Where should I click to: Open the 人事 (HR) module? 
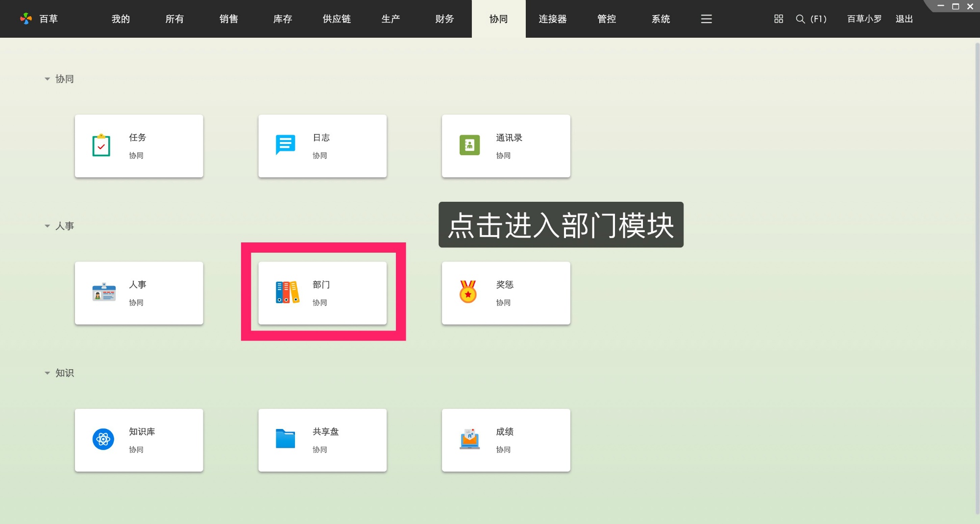139,292
